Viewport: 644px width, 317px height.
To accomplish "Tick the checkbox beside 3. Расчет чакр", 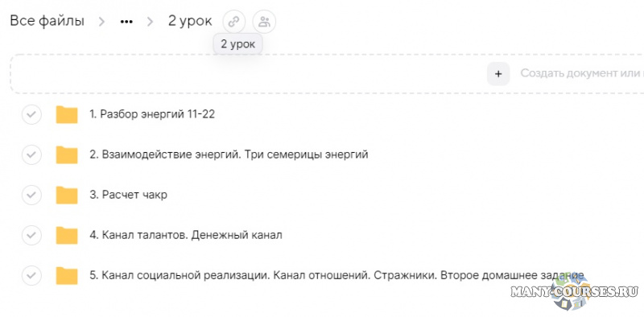I will pyautogui.click(x=31, y=195).
